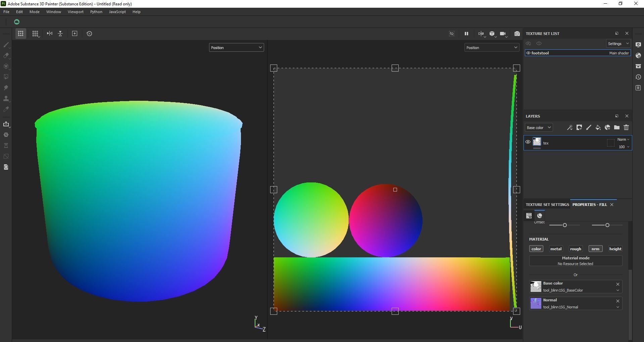Open the File menu
Image resolution: width=644 pixels, height=342 pixels.
6,12
